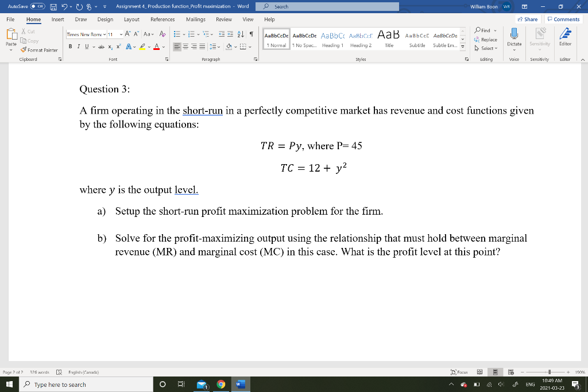The image size is (588, 392).
Task: Apply Title style
Action: [x=389, y=39]
